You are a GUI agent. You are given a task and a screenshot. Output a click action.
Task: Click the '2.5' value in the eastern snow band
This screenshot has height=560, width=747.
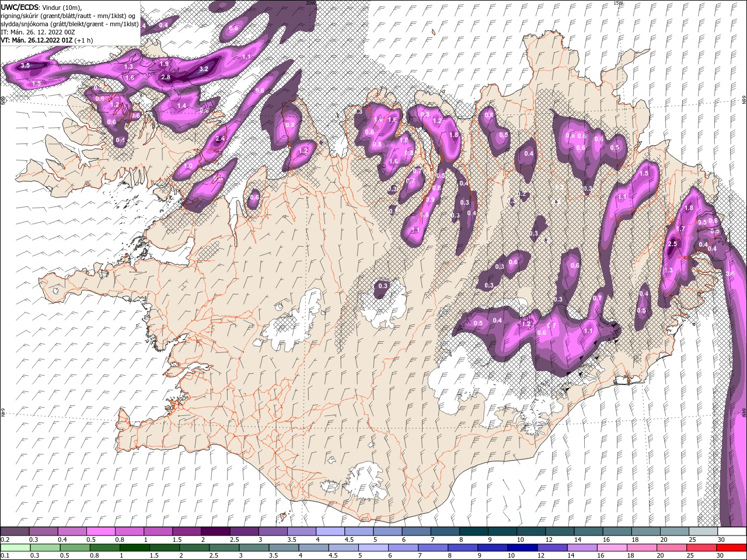672,244
